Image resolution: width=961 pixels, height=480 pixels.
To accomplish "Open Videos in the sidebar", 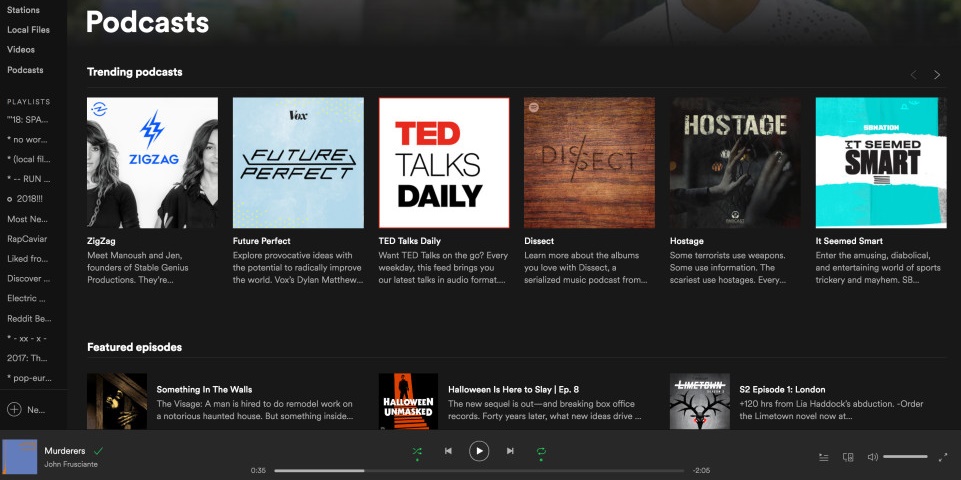I will [x=21, y=50].
